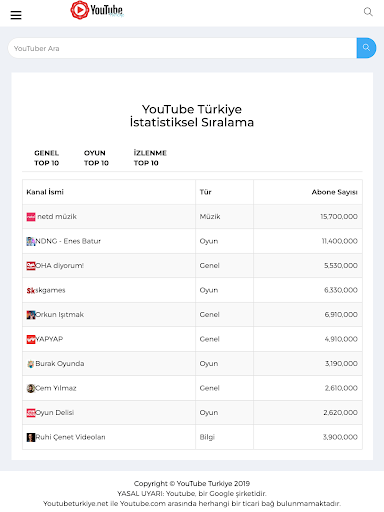The height and width of the screenshot is (512, 384).
Task: Open the skgames channel link
Action: pyautogui.click(x=50, y=290)
